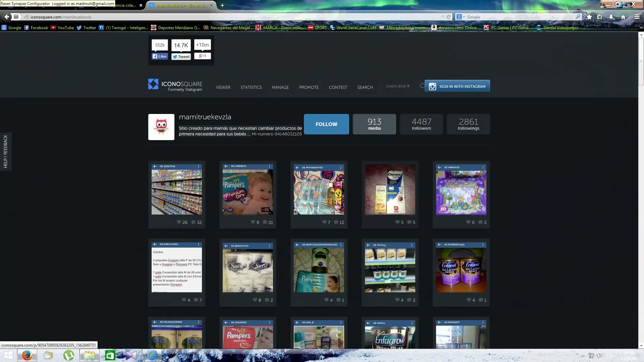Click the Tweet share button

181,57
